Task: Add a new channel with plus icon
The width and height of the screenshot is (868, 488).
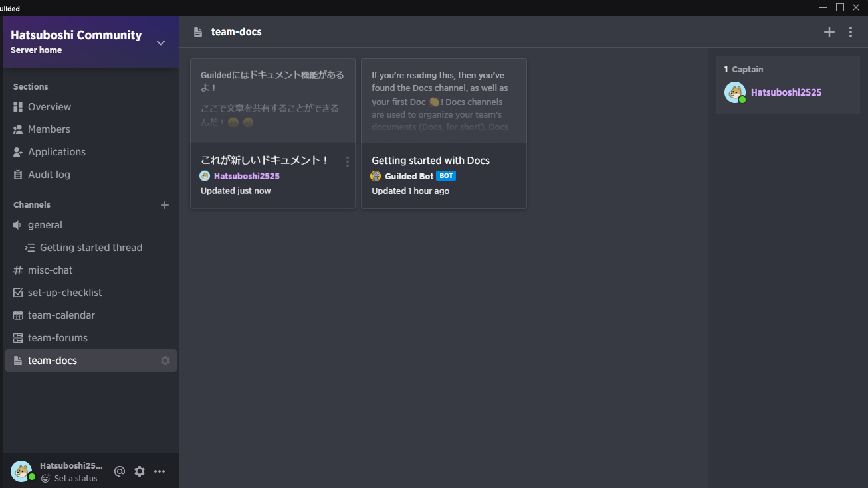Action: (165, 205)
